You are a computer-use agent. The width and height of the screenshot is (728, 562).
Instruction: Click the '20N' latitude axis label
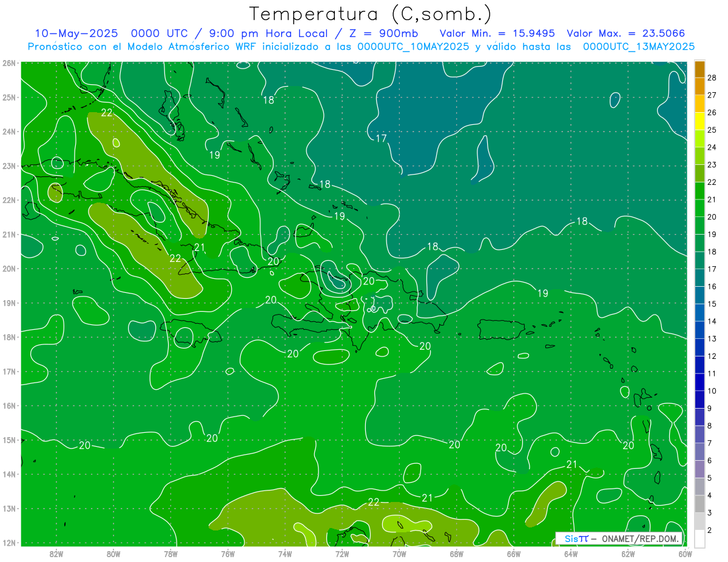click(x=8, y=269)
